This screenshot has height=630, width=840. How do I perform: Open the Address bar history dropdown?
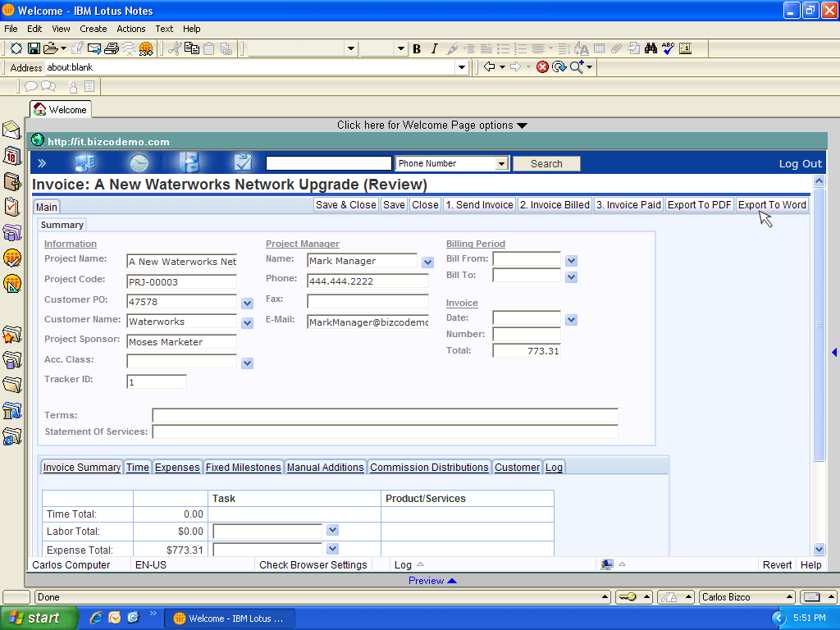[462, 67]
